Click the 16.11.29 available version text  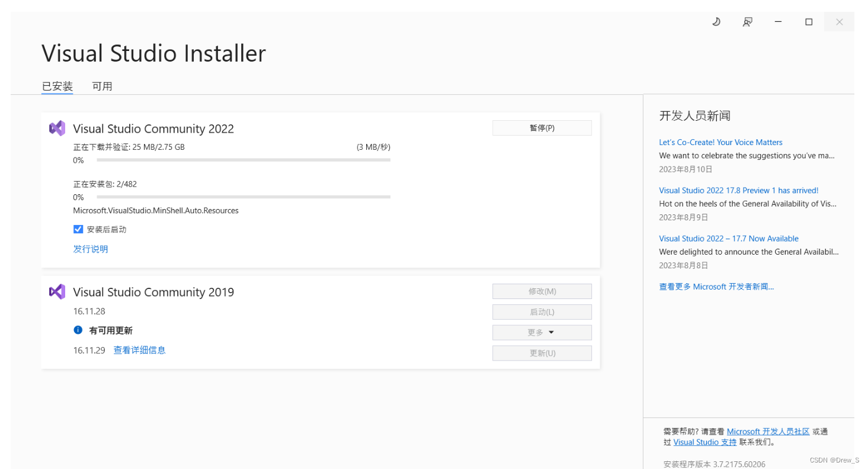click(x=89, y=351)
